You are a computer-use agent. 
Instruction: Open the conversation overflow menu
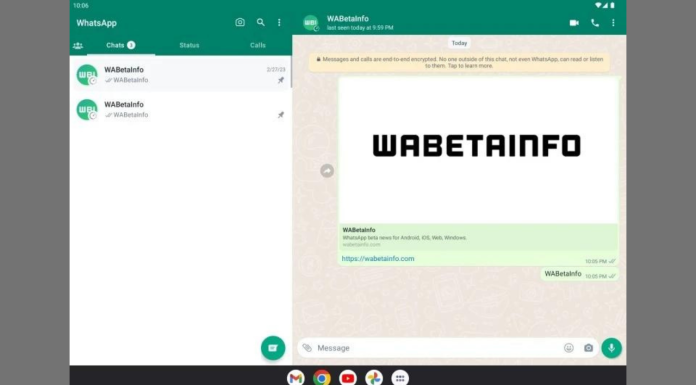tap(613, 23)
